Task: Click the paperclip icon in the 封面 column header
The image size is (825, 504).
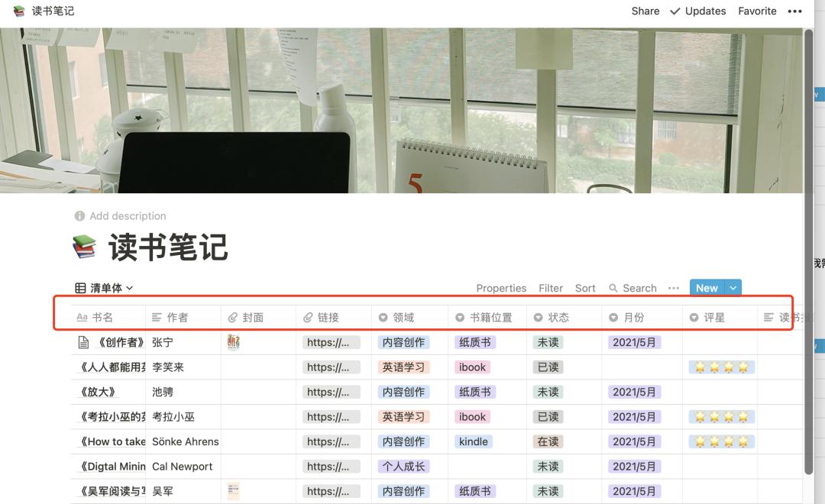Action: click(233, 317)
